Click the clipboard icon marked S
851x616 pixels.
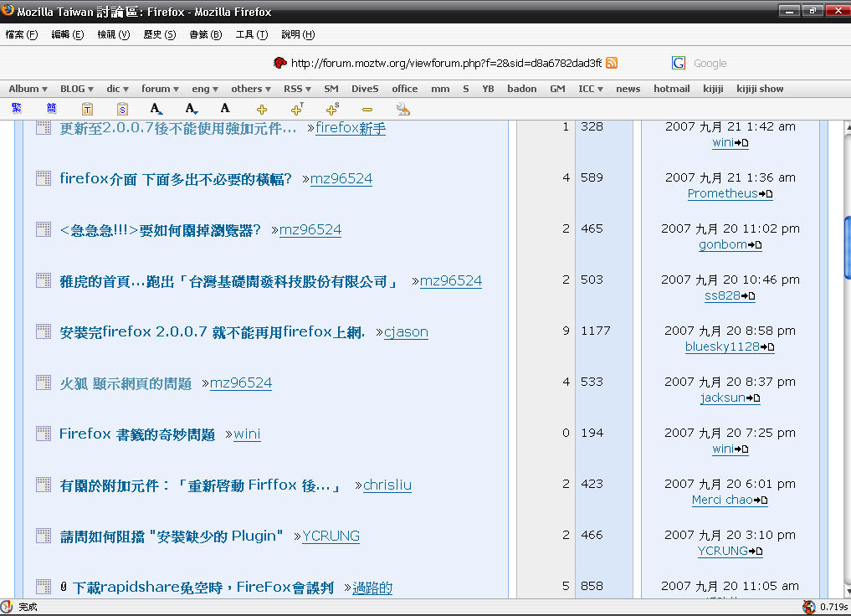click(x=122, y=109)
